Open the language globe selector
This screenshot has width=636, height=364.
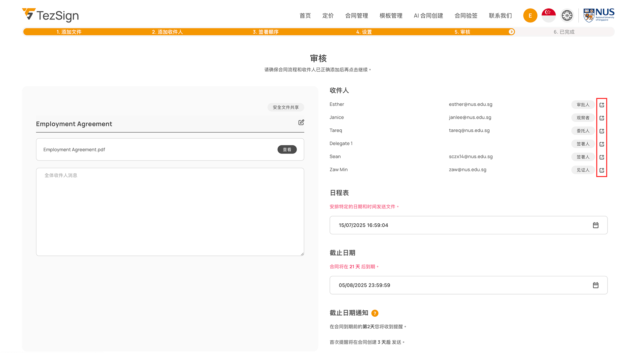coord(567,15)
